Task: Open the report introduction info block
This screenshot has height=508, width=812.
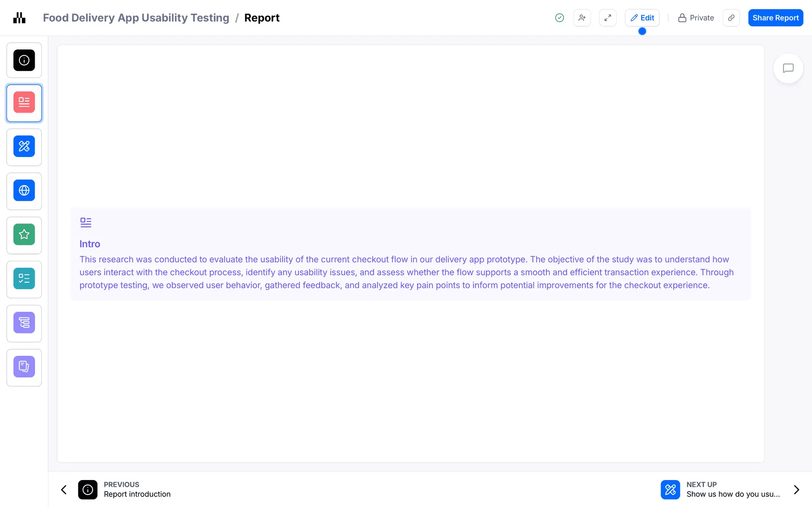Action: pos(24,60)
